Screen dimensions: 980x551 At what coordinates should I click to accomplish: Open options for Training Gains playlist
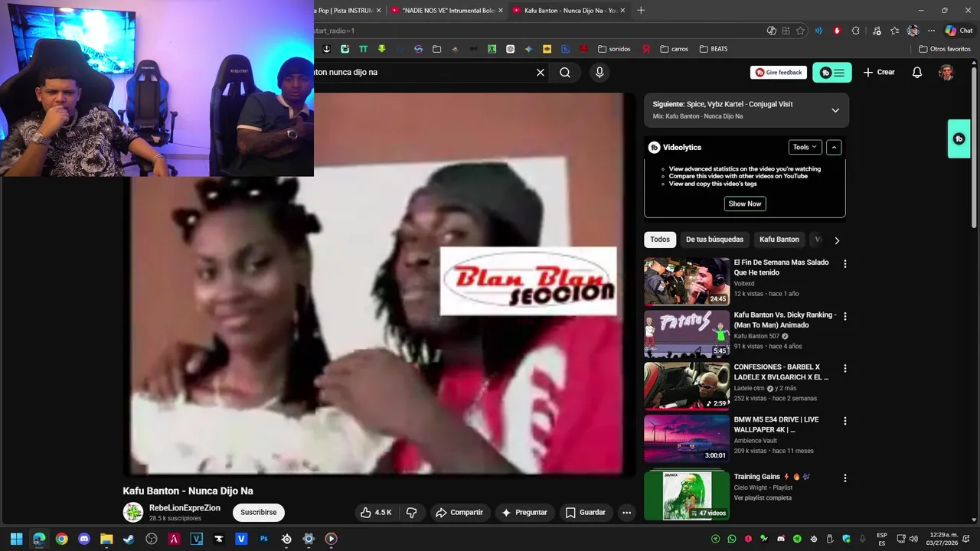point(845,478)
